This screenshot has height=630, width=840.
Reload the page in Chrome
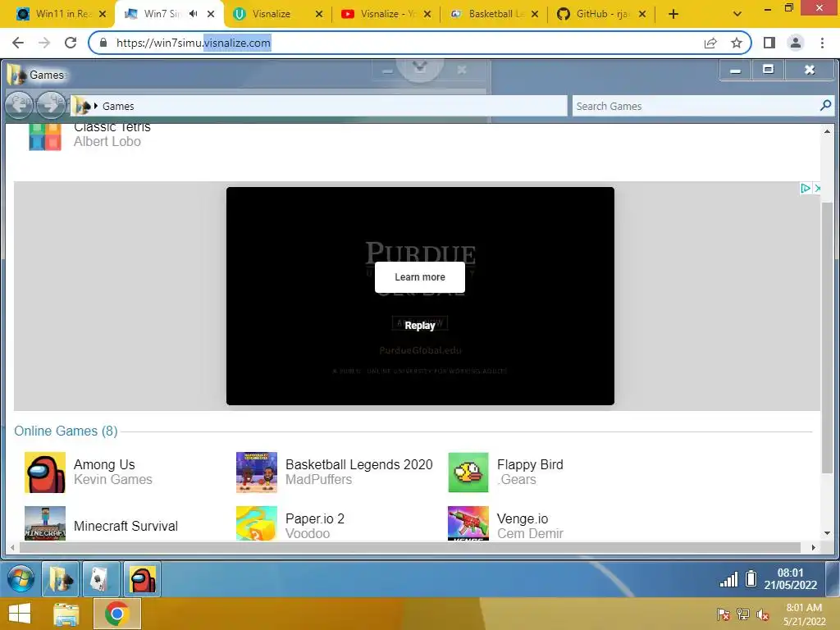[71, 43]
